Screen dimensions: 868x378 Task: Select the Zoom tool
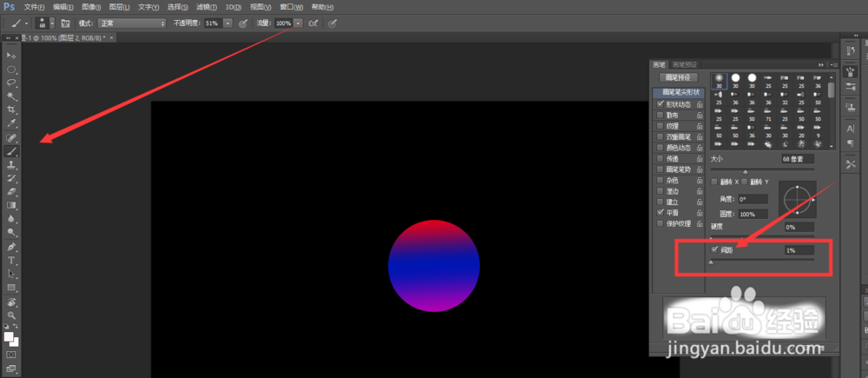pos(11,315)
